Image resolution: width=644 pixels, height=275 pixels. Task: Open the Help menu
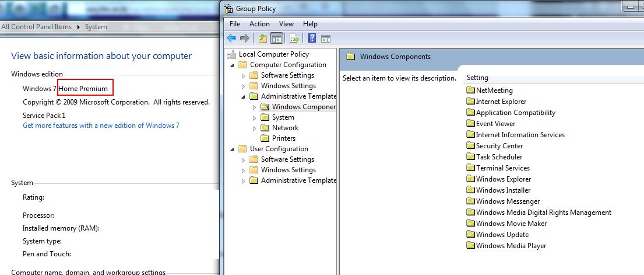point(310,24)
